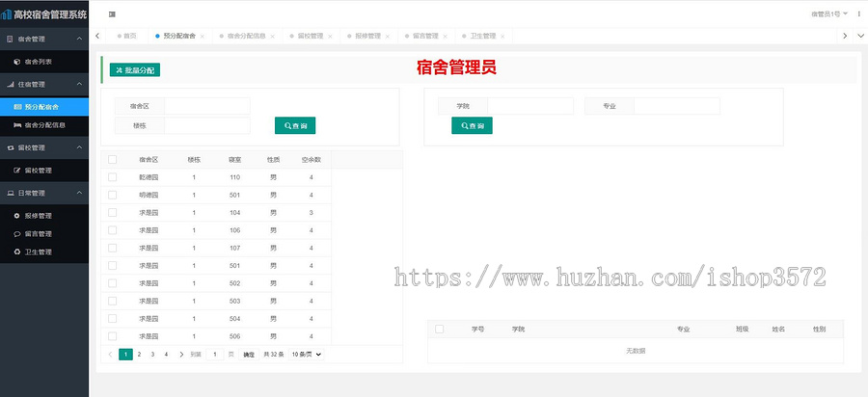Check the 乾德园 room 110 row

(x=113, y=177)
